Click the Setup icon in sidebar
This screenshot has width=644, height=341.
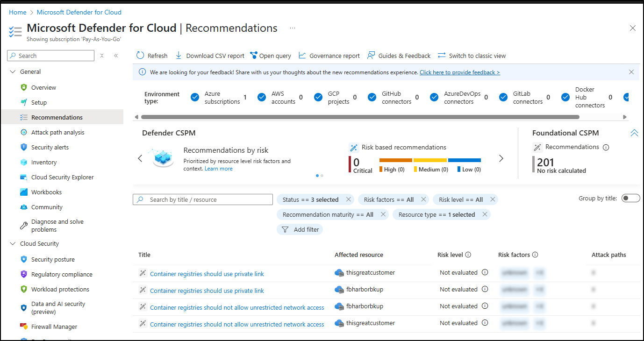(24, 102)
